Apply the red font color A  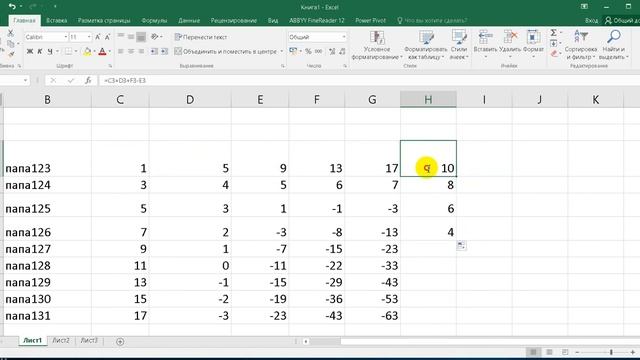coord(102,51)
